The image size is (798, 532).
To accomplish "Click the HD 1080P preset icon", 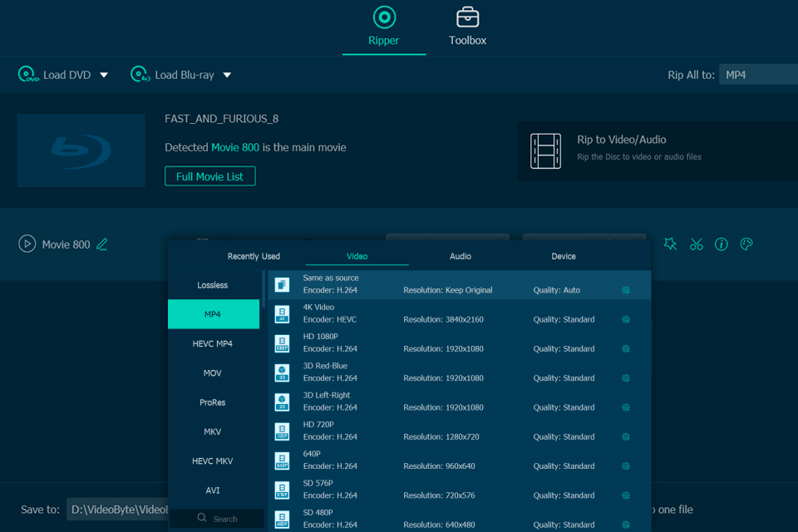I will click(x=282, y=343).
